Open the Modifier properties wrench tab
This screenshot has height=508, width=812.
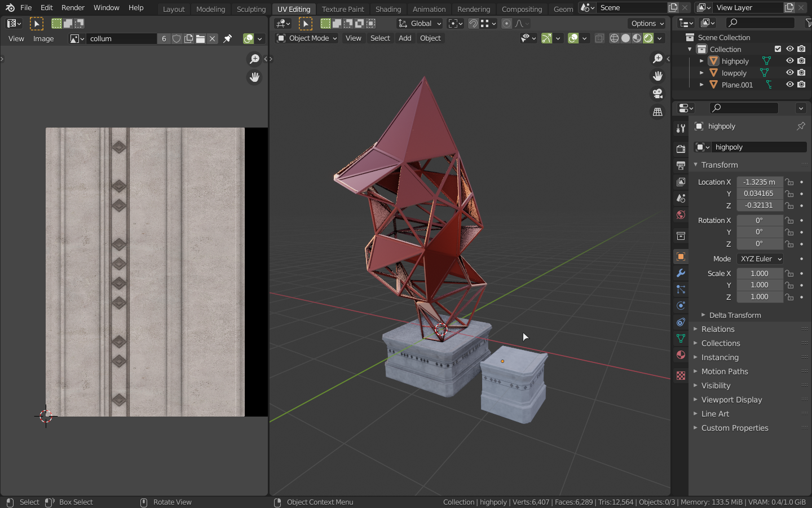click(x=681, y=273)
